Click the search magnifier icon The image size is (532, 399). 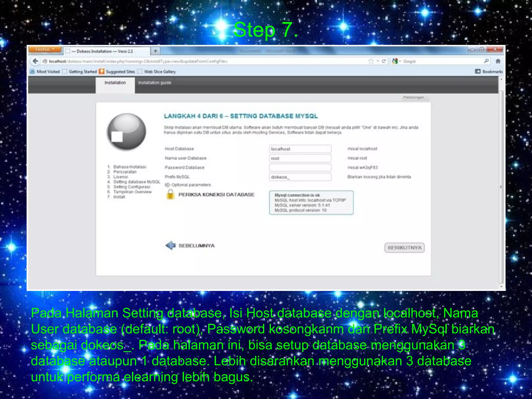[486, 61]
